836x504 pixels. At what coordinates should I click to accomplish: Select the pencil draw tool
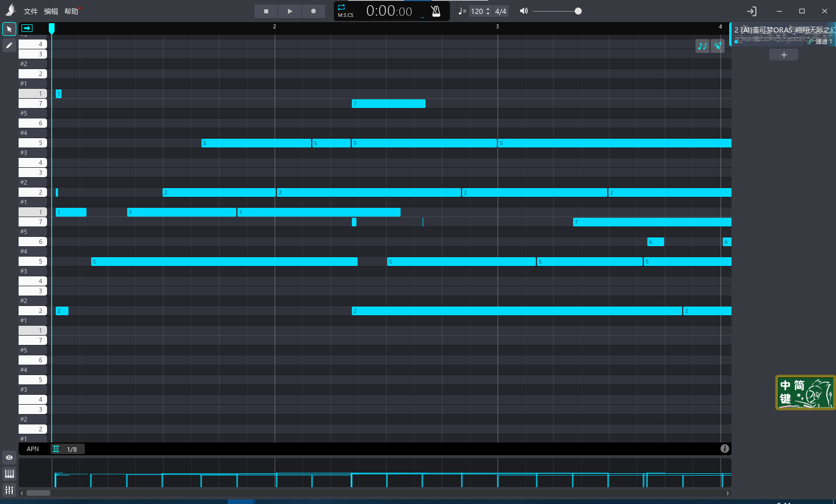click(9, 45)
